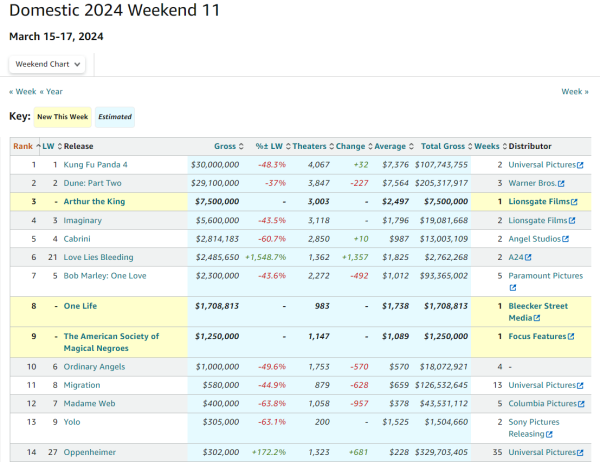Viewport: 600px width, 462px height.
Task: Sort table by Weeks column
Action: tap(491, 146)
